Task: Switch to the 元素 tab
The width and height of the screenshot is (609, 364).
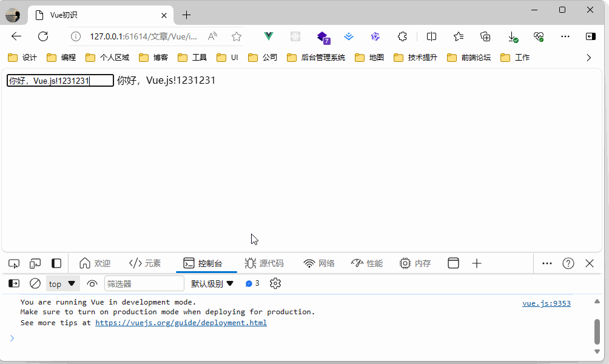Action: (146, 263)
